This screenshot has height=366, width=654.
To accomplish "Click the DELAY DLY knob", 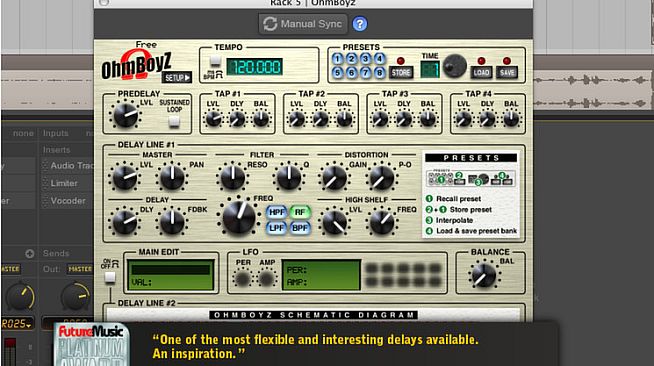I will point(125,222).
